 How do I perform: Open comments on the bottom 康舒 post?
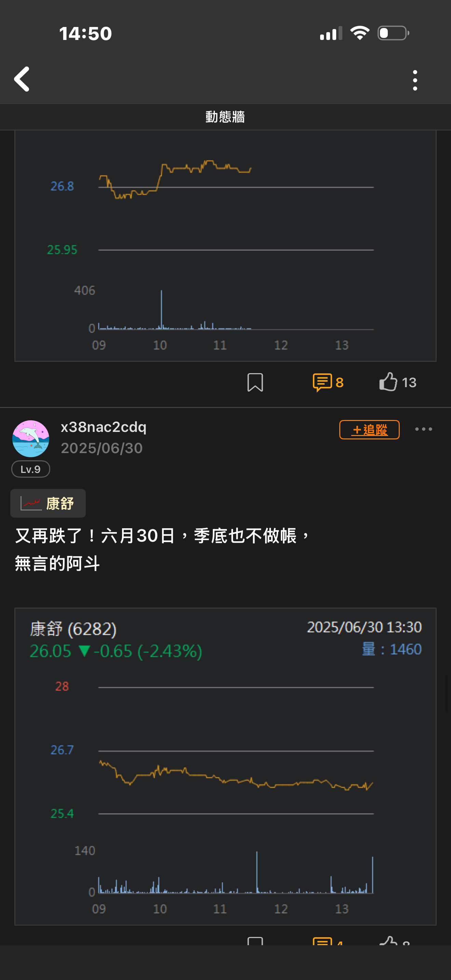click(328, 941)
